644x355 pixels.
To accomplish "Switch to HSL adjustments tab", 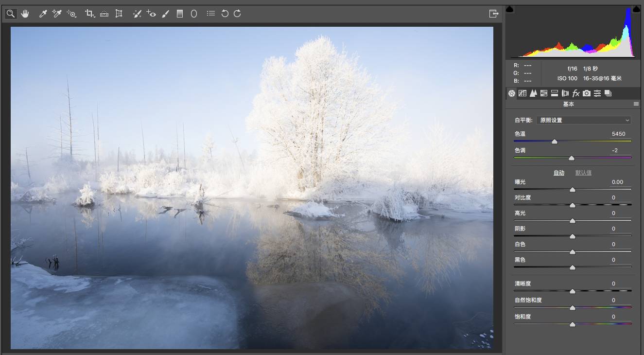I will (544, 93).
